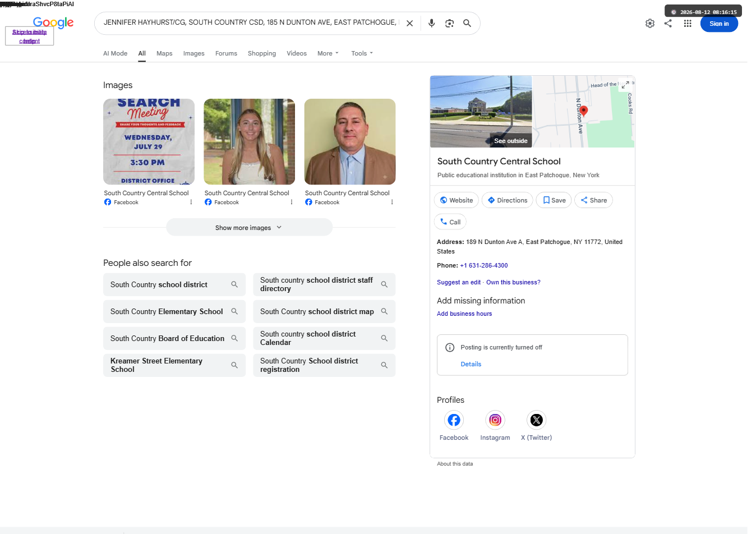The height and width of the screenshot is (534, 756).
Task: Click Add business hours link
Action: pyautogui.click(x=464, y=314)
